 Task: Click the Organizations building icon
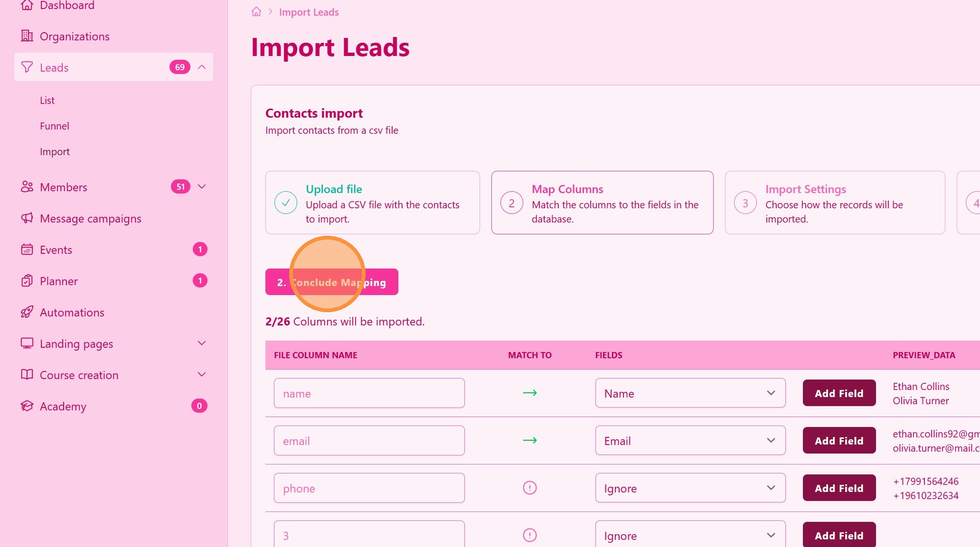[27, 36]
